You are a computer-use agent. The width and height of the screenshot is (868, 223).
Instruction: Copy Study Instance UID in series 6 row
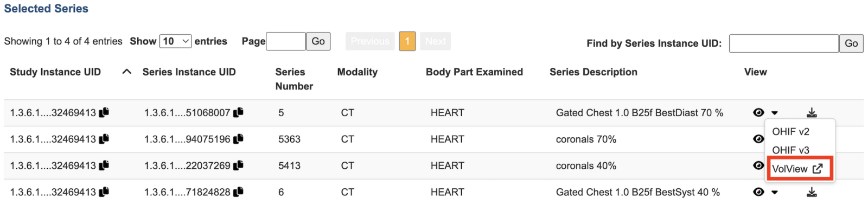104,192
